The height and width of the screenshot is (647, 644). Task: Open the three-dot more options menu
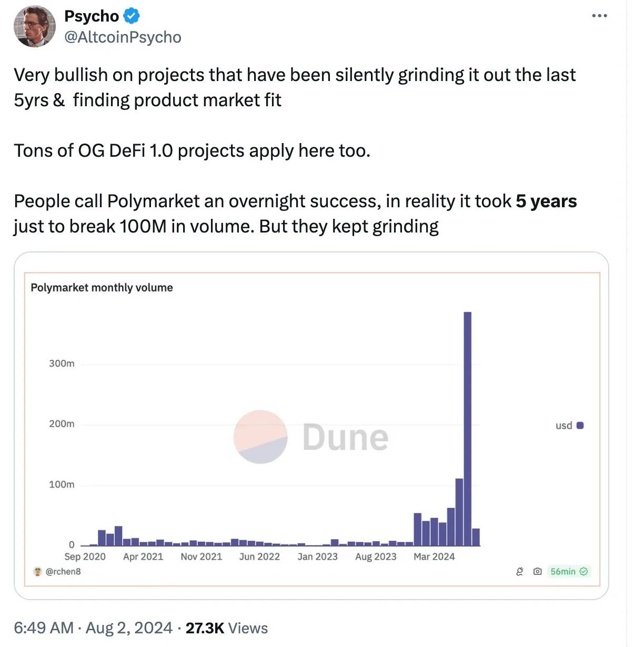pyautogui.click(x=599, y=16)
